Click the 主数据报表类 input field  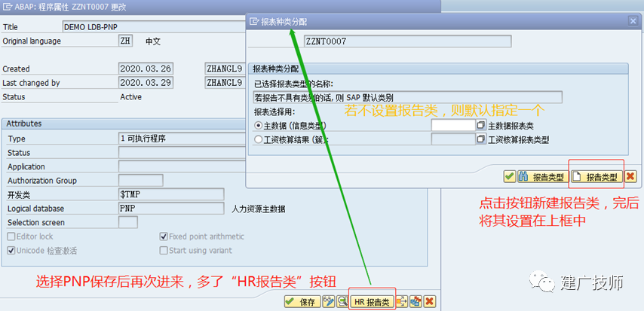453,125
